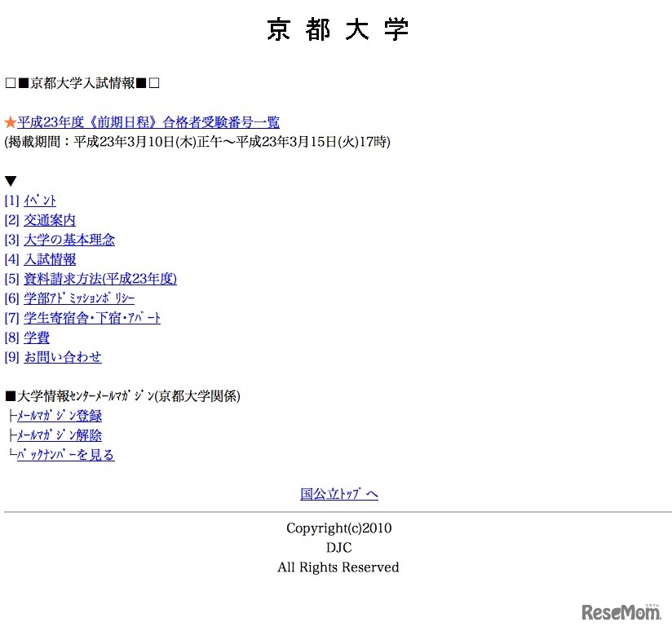672x631 pixels.
Task: Go to 国公立トップ page
Action: 338,494
